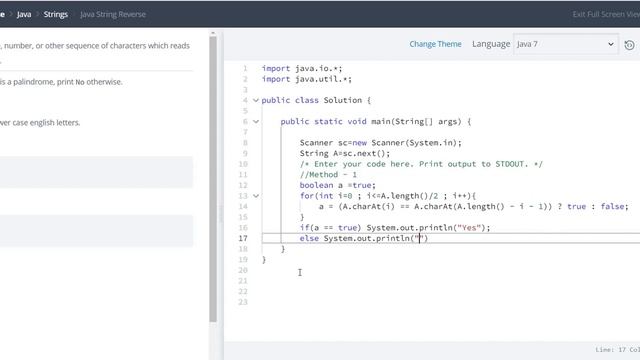Screen dimensions: 640x360
Task: Click the public class Solution line
Action: [x=316, y=100]
